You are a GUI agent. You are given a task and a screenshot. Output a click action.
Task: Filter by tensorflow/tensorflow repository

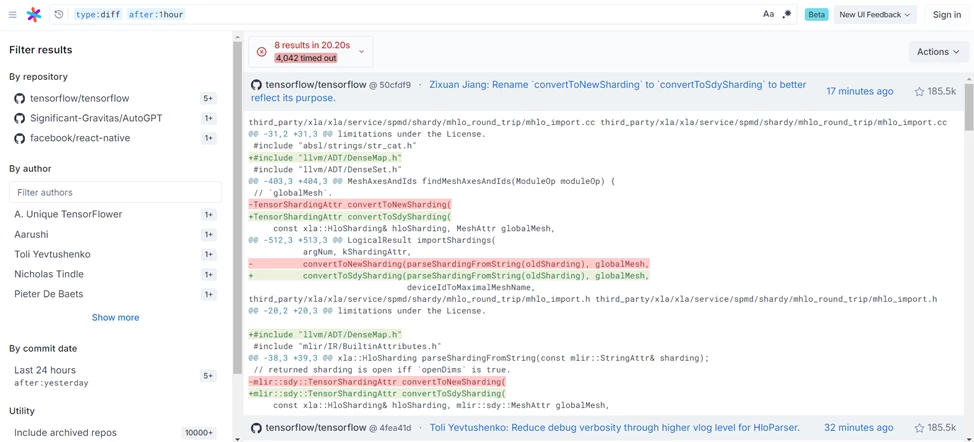79,98
